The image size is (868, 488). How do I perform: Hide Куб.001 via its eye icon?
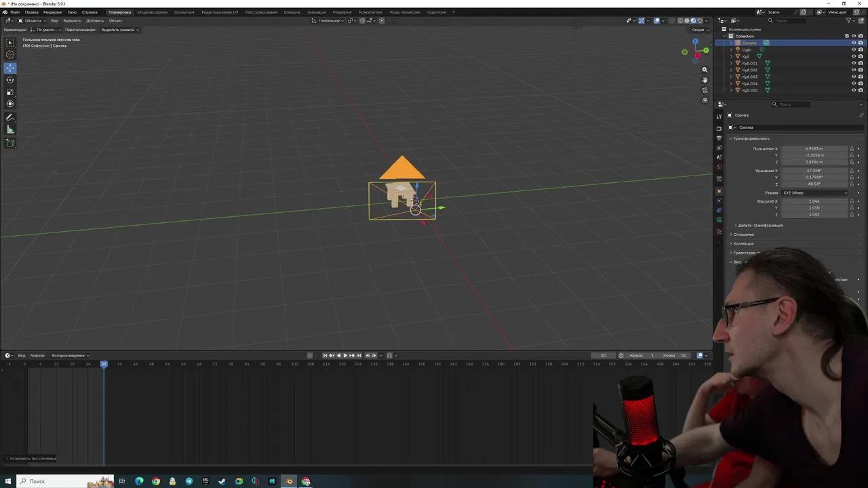(x=854, y=63)
